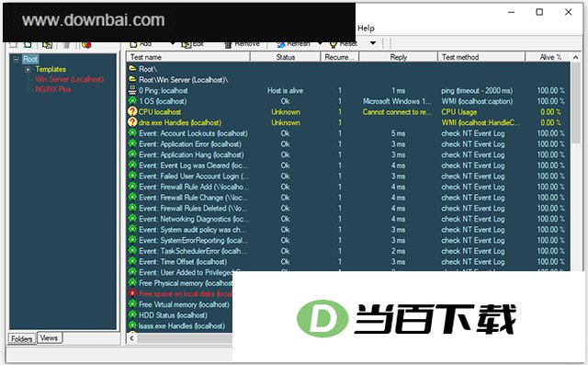The image size is (588, 365).
Task: Expand the Templates folder node
Action: tap(28, 69)
